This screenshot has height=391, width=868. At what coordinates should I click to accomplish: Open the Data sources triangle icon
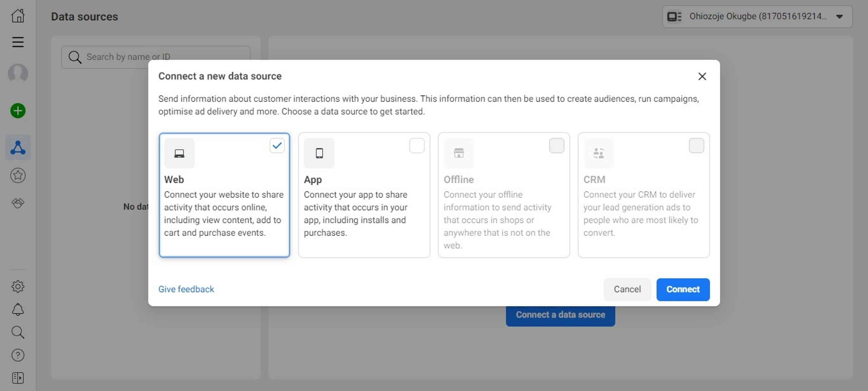coord(18,148)
